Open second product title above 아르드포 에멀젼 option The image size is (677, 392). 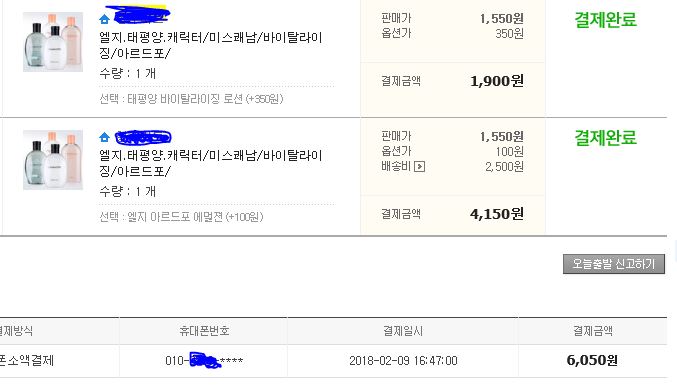point(211,163)
